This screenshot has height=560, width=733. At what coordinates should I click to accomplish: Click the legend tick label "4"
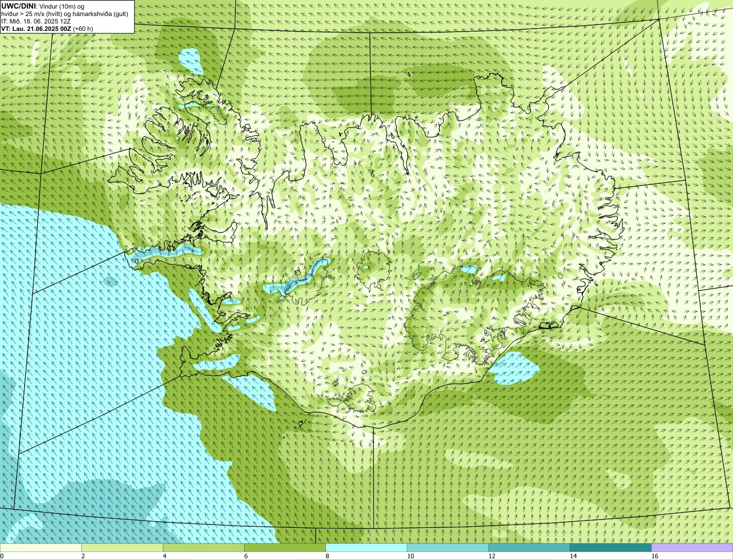click(165, 556)
